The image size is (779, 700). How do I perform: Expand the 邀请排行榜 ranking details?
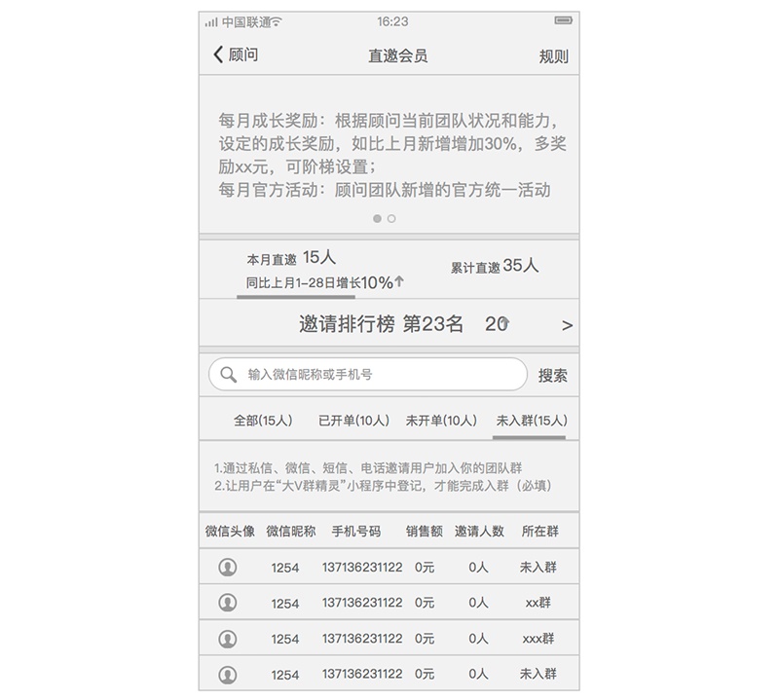click(389, 323)
